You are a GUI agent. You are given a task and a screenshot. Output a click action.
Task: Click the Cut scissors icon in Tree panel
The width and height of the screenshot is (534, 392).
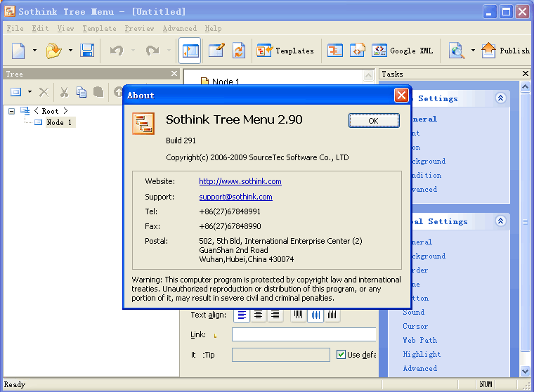(x=64, y=92)
